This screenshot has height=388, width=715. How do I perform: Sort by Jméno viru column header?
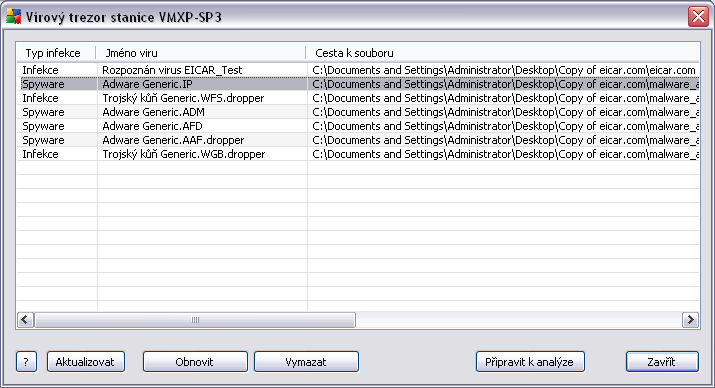(x=201, y=53)
